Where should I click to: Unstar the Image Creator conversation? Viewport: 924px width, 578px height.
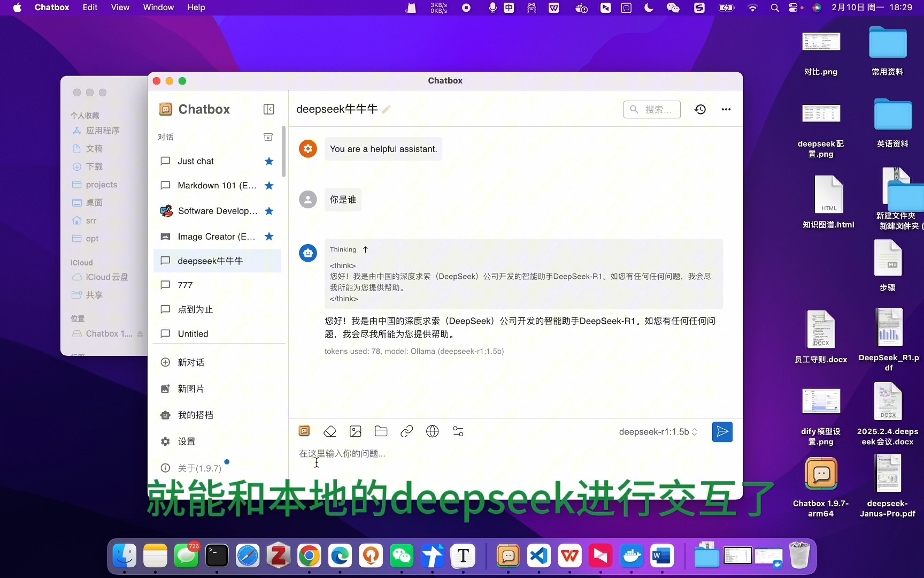click(x=269, y=237)
